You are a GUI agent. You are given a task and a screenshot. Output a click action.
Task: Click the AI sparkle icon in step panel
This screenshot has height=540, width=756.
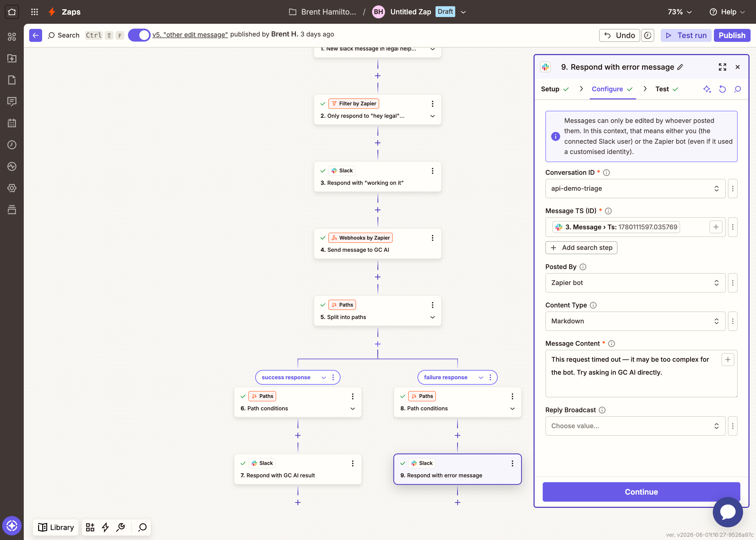pyautogui.click(x=707, y=89)
